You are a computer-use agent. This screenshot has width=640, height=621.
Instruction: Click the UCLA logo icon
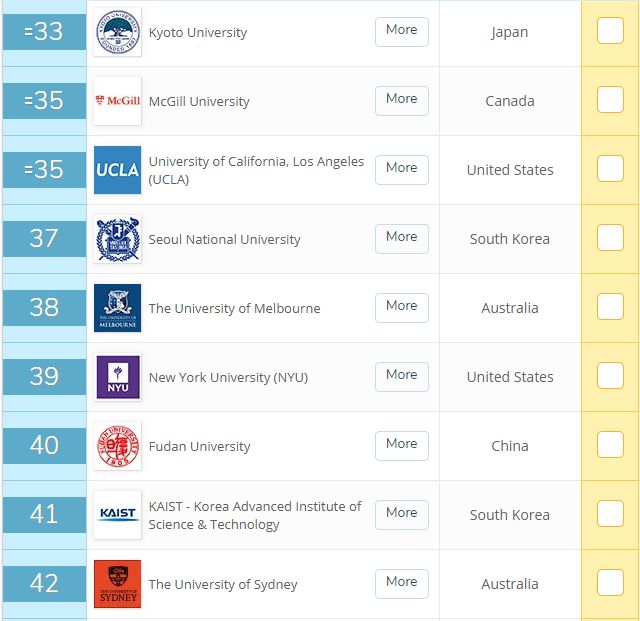117,170
